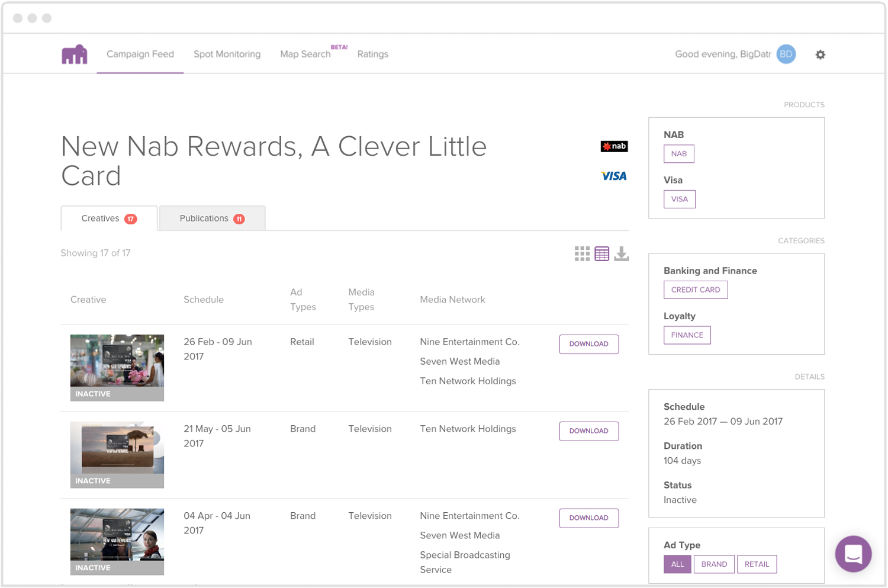
Task: Click the NAB product tag
Action: 679,154
